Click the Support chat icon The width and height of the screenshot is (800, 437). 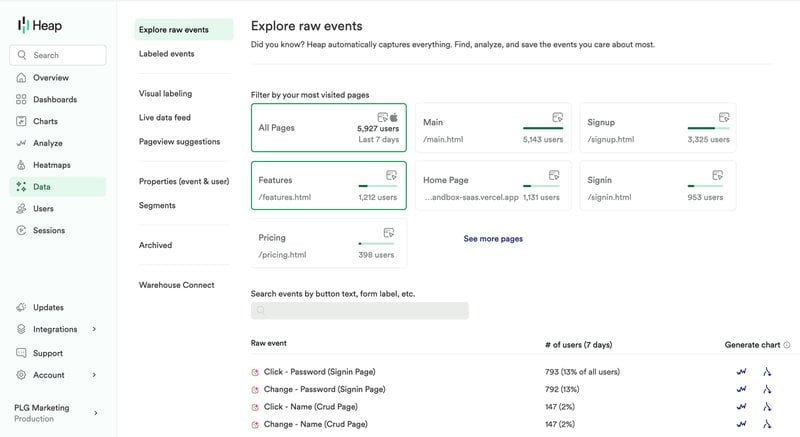(x=21, y=353)
